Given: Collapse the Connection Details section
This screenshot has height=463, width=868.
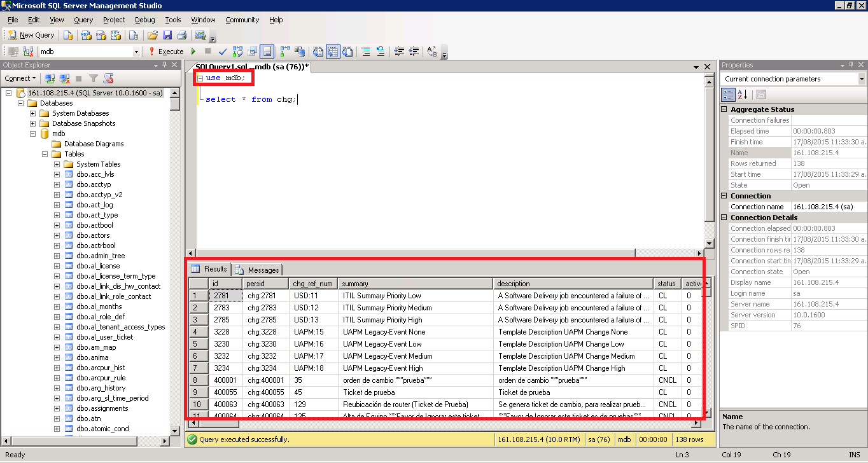Looking at the screenshot, I should pos(724,218).
